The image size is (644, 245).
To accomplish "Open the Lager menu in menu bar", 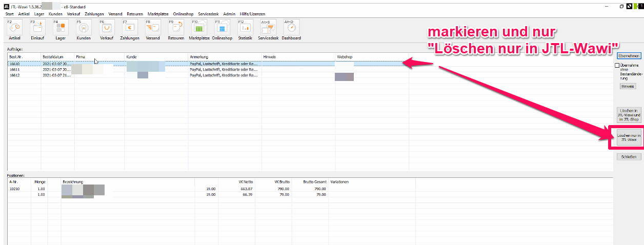I will point(39,14).
